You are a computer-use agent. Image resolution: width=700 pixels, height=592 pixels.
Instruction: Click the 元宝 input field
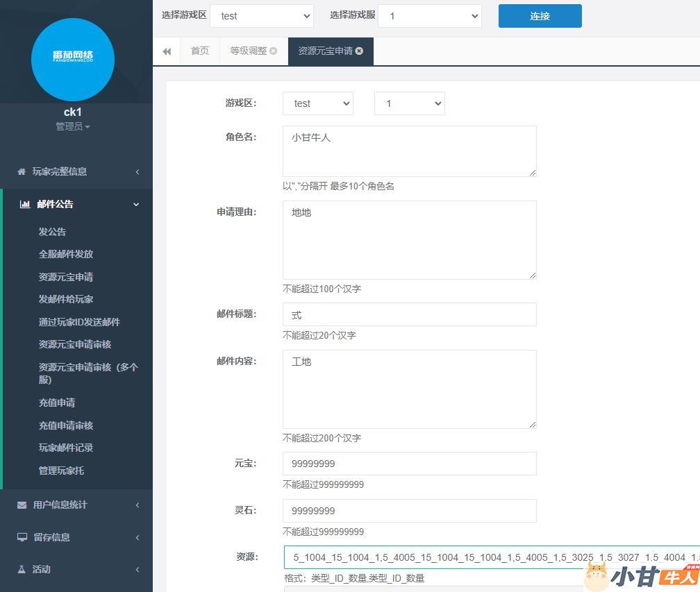point(409,464)
